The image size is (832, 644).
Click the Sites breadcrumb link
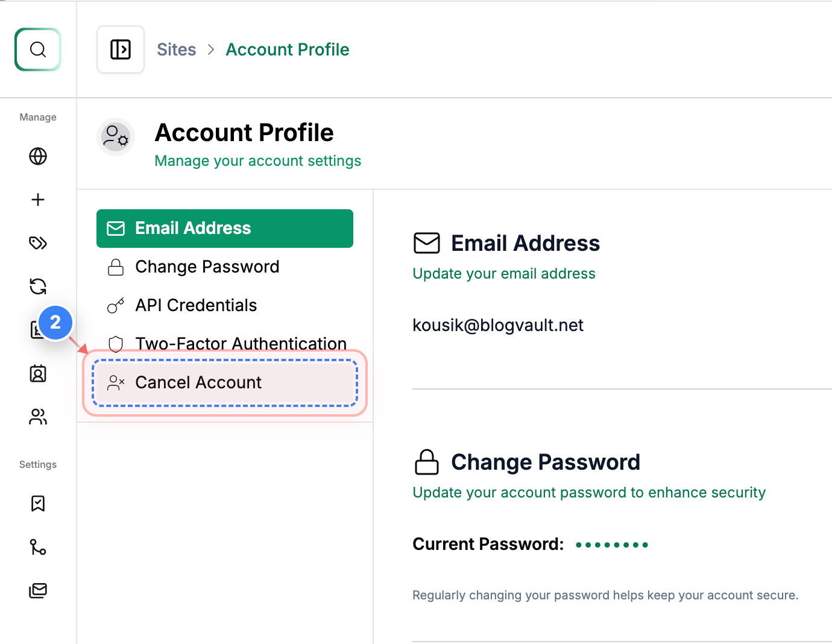176,49
